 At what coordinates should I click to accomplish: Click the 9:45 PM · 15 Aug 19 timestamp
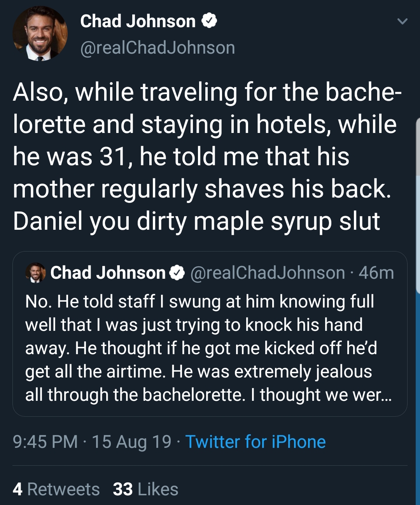(x=92, y=442)
